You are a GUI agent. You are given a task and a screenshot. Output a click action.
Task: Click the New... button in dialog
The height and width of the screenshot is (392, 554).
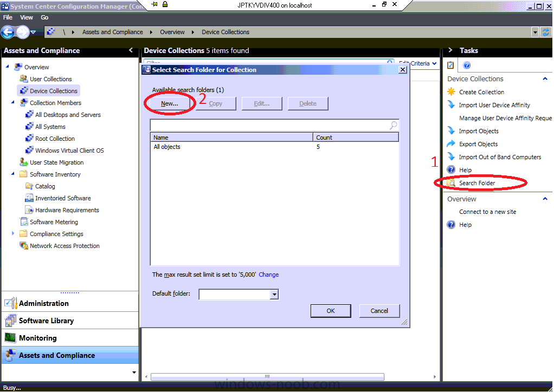(x=170, y=103)
